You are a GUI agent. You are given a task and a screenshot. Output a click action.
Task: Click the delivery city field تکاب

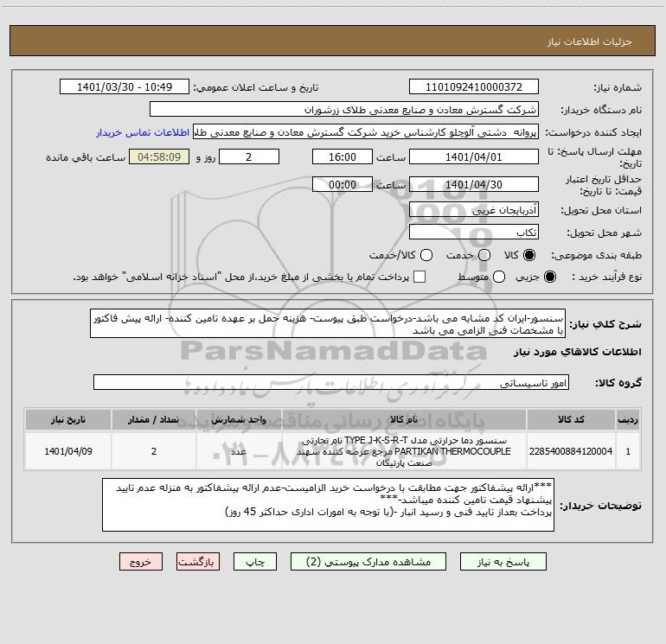click(x=474, y=232)
